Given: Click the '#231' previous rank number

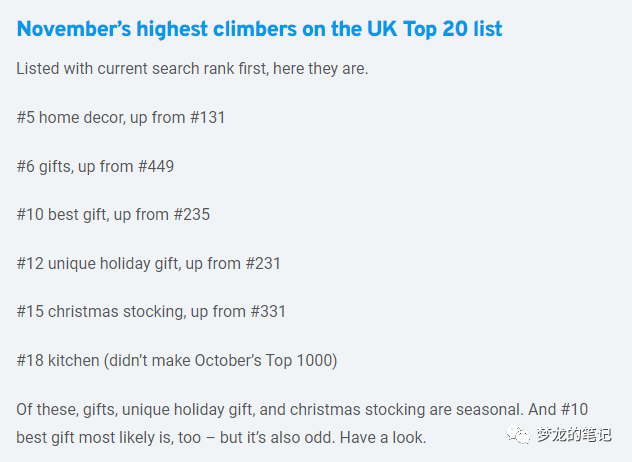Looking at the screenshot, I should [x=263, y=263].
